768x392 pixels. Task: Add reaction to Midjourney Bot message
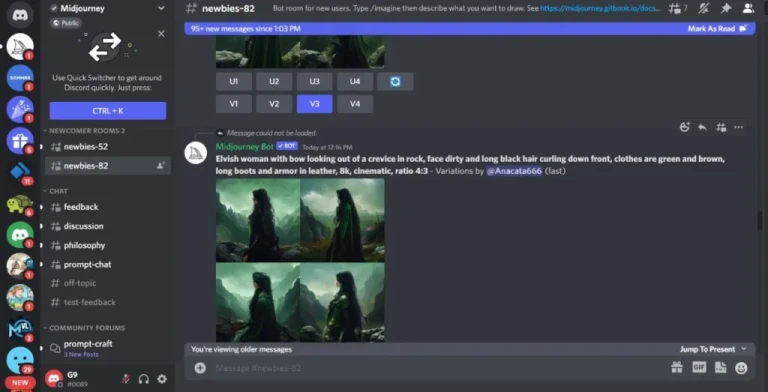click(x=685, y=127)
